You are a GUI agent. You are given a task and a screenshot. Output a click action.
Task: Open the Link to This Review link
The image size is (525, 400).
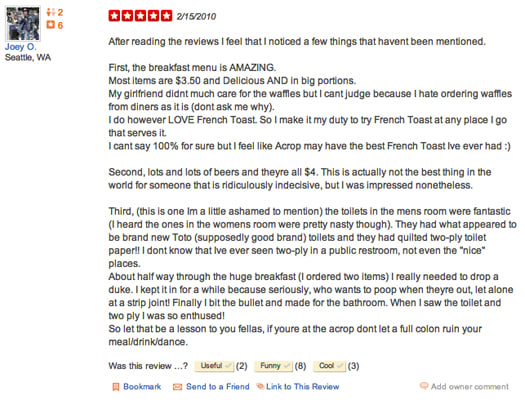303,387
